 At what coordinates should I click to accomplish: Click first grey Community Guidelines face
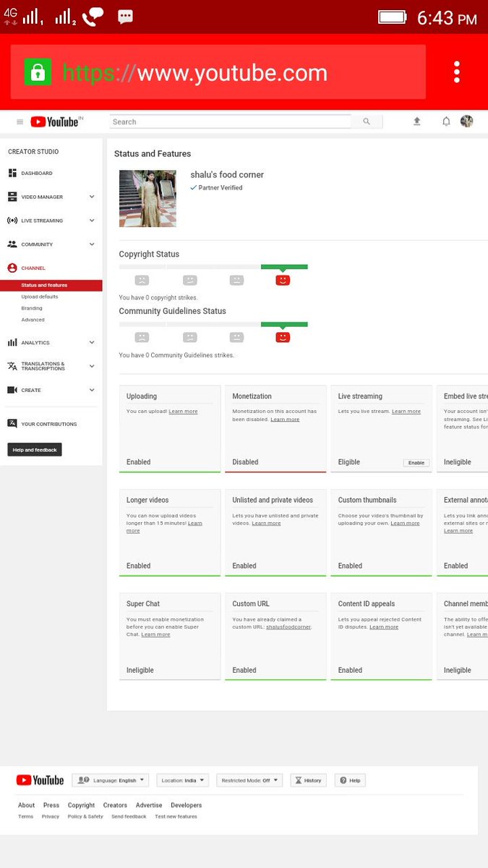[142, 337]
